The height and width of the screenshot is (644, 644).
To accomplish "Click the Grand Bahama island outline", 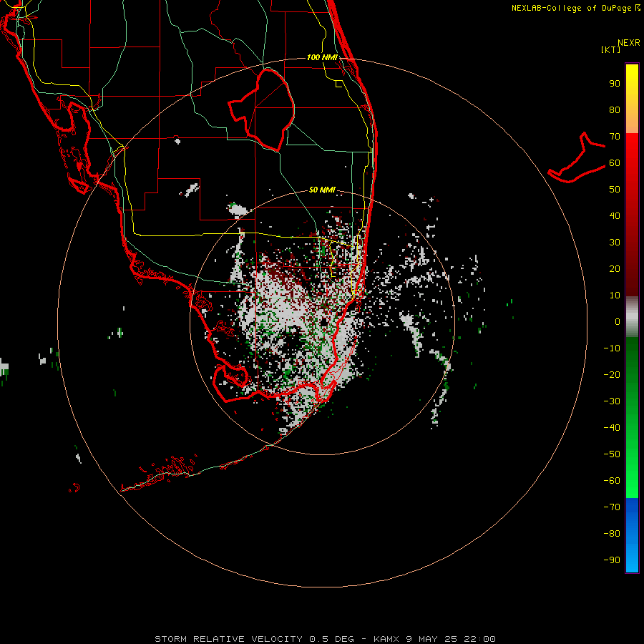I will click(577, 157).
